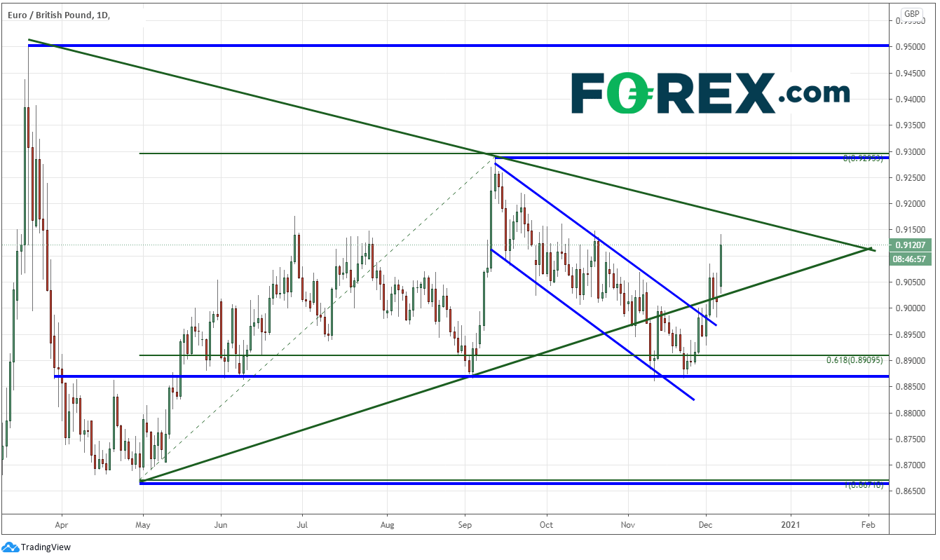
Task: Click the Apr label on time axis
Action: click(x=62, y=524)
